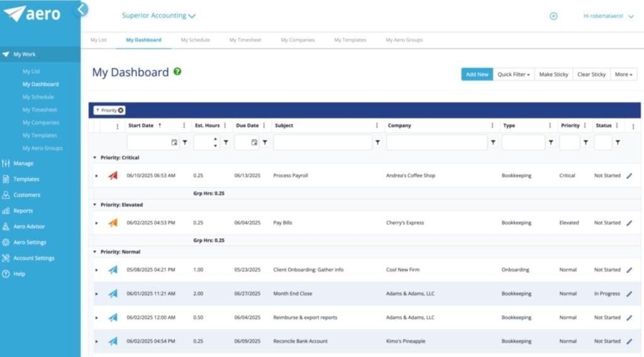Open the Quick Filter dropdown
Image resolution: width=644 pixels, height=357 pixels.
[x=513, y=74]
